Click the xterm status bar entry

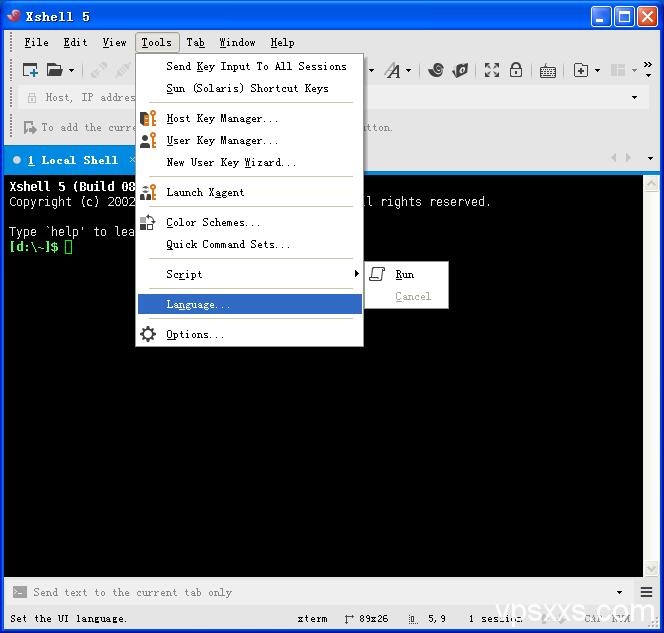pyautogui.click(x=312, y=619)
